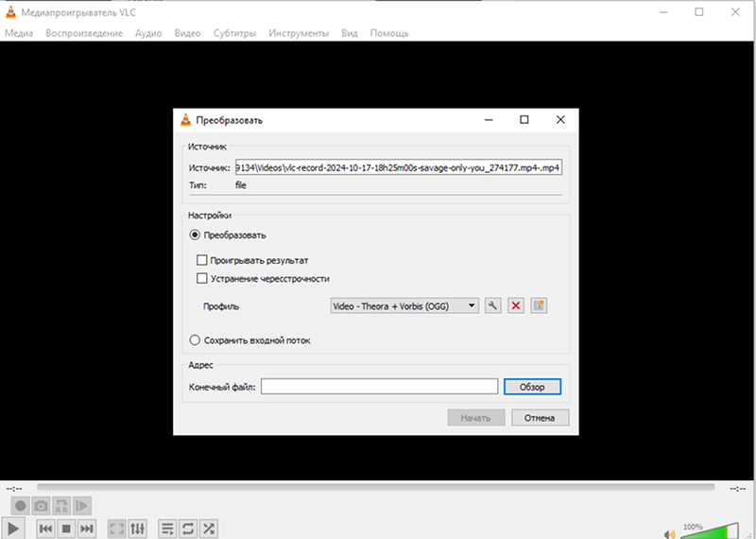Show the playlist view
Viewport: 756px width, 539px height.
(x=167, y=529)
